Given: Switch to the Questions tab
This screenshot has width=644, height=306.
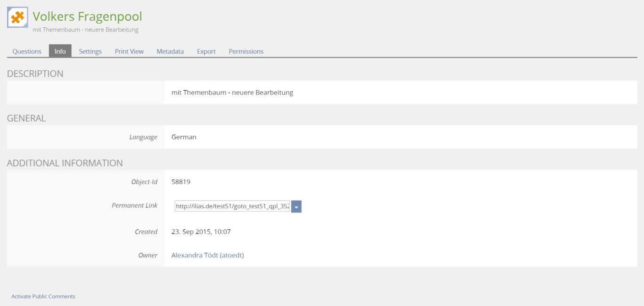Looking at the screenshot, I should 27,51.
